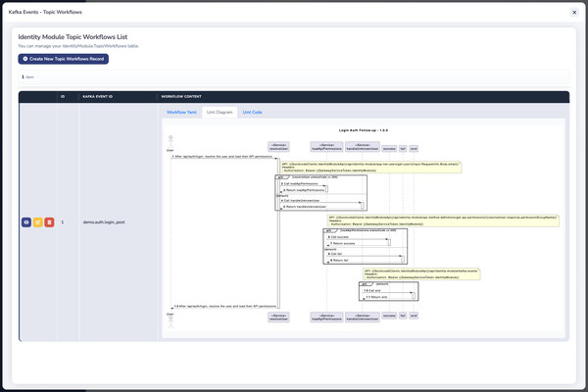Select the Uml Diagram tab
Screen dimensions: 588x392
220,112
